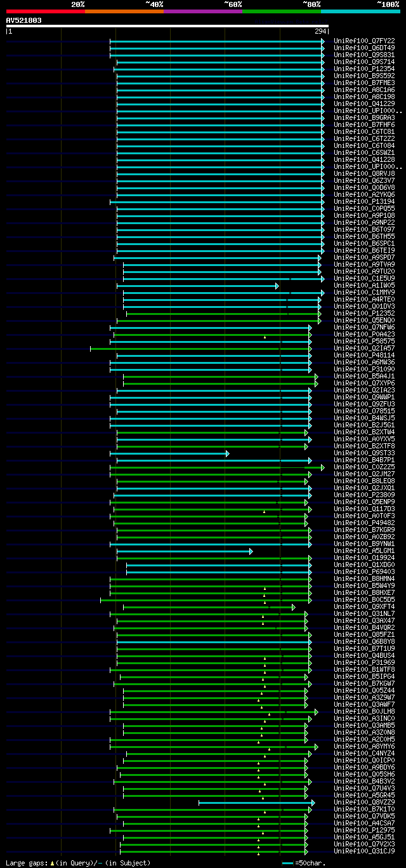Open hit UniRef100_P12354
Screen dimensions: 406x868
(x=364, y=69)
